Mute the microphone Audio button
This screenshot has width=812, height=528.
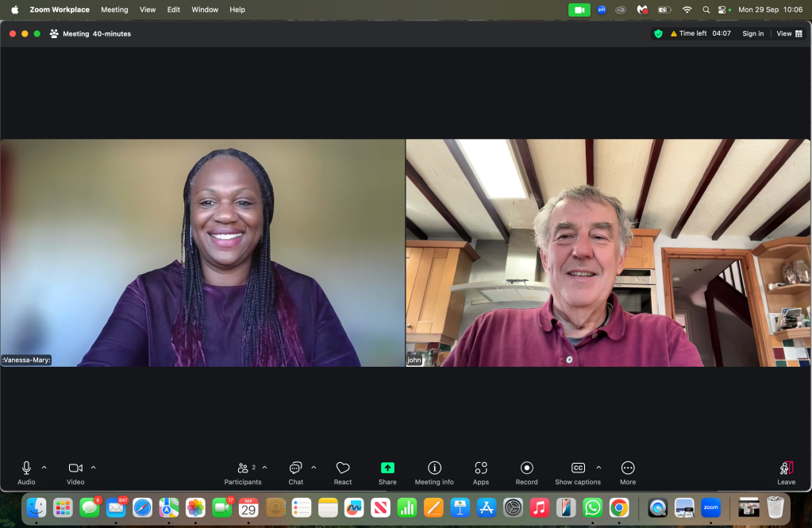coord(26,468)
